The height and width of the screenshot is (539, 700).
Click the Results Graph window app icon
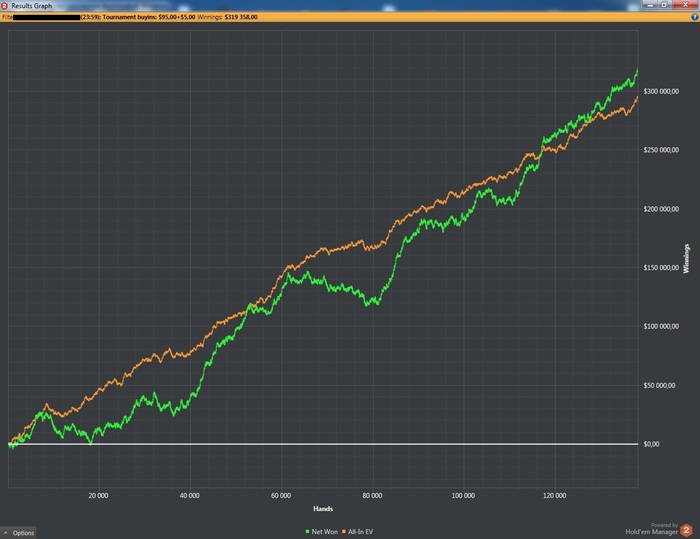pyautogui.click(x=4, y=5)
